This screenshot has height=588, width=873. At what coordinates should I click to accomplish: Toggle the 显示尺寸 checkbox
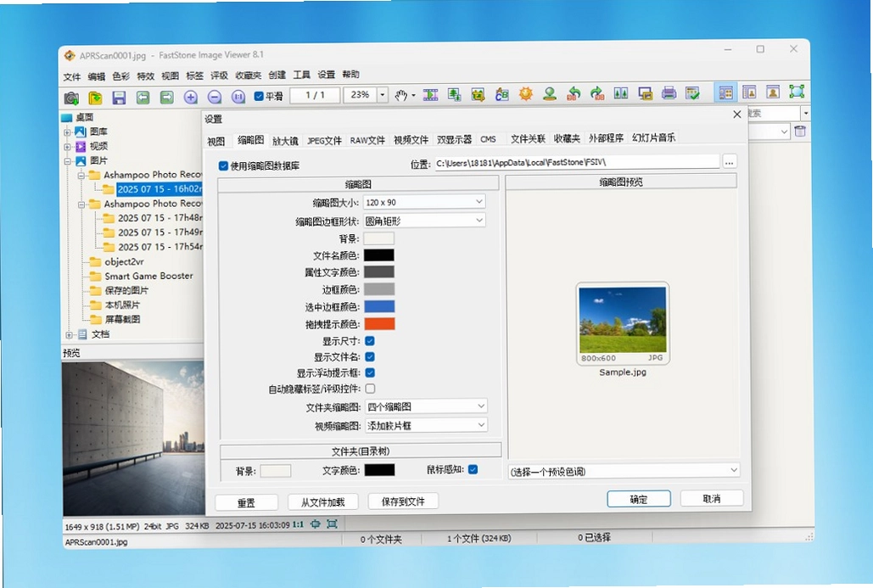pyautogui.click(x=370, y=341)
